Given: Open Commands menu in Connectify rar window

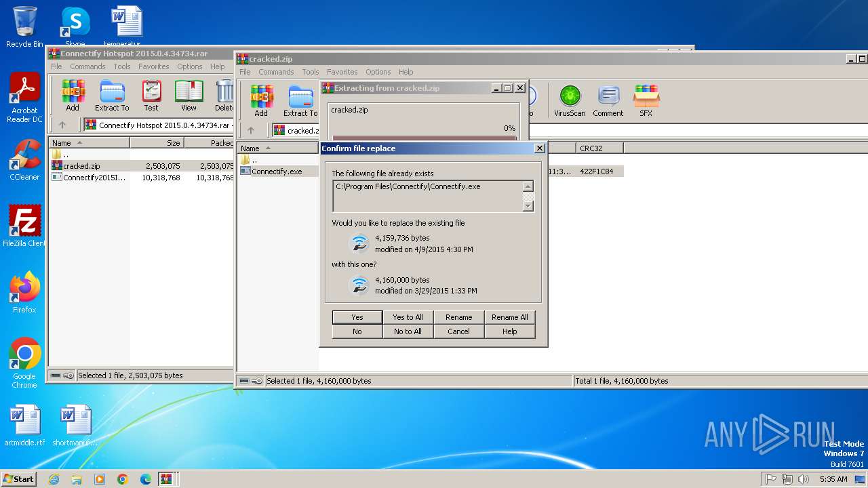Looking at the screenshot, I should [87, 66].
